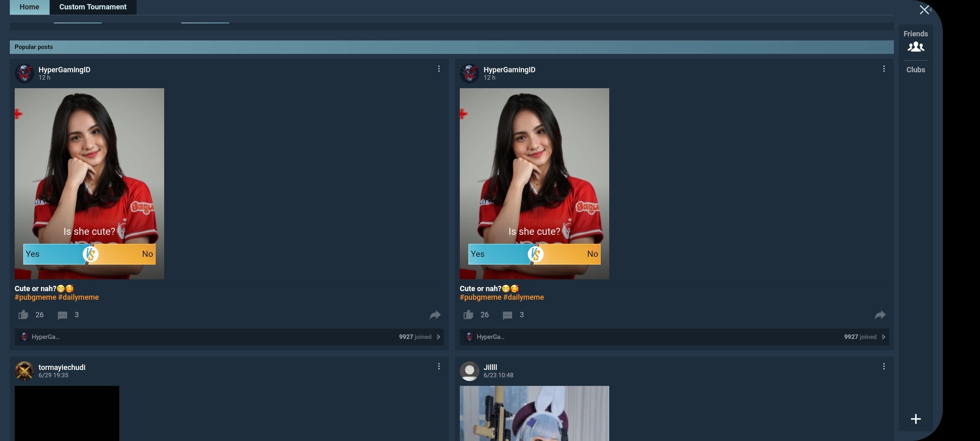The image size is (980, 441).
Task: Open options menu on Jillll post
Action: pyautogui.click(x=884, y=366)
